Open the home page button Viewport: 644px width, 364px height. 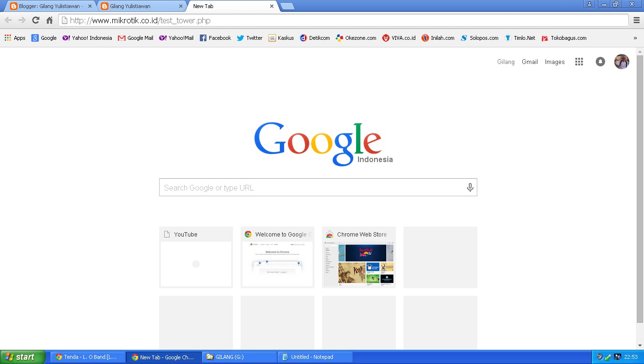[49, 20]
